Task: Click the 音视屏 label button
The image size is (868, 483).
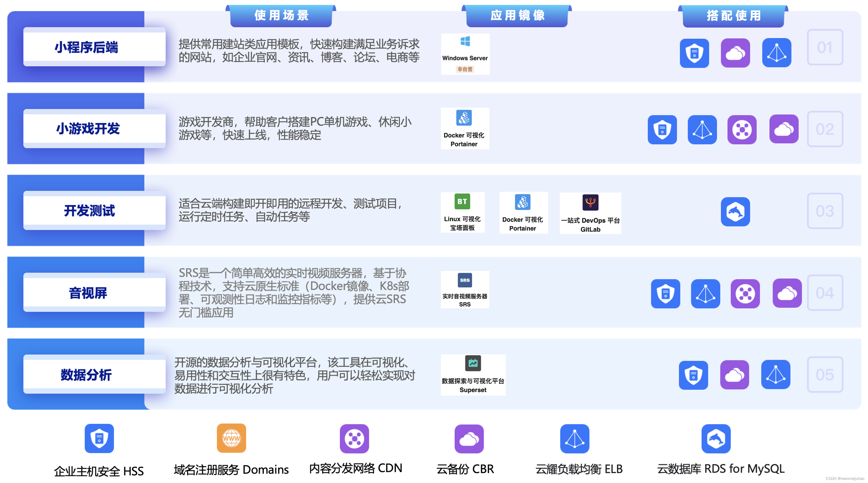Action: tap(94, 292)
